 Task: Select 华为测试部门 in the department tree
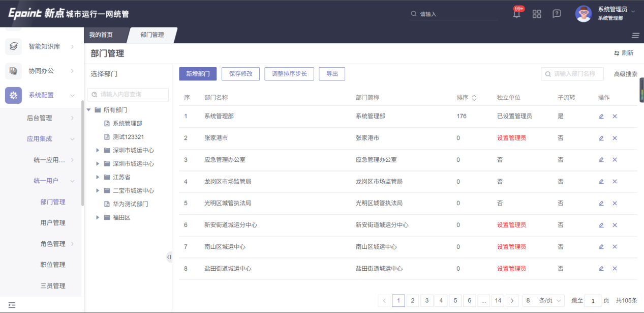pos(130,204)
